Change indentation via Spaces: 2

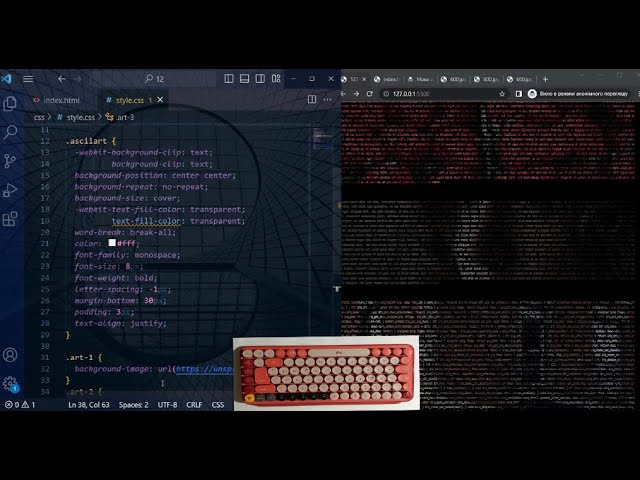point(133,405)
